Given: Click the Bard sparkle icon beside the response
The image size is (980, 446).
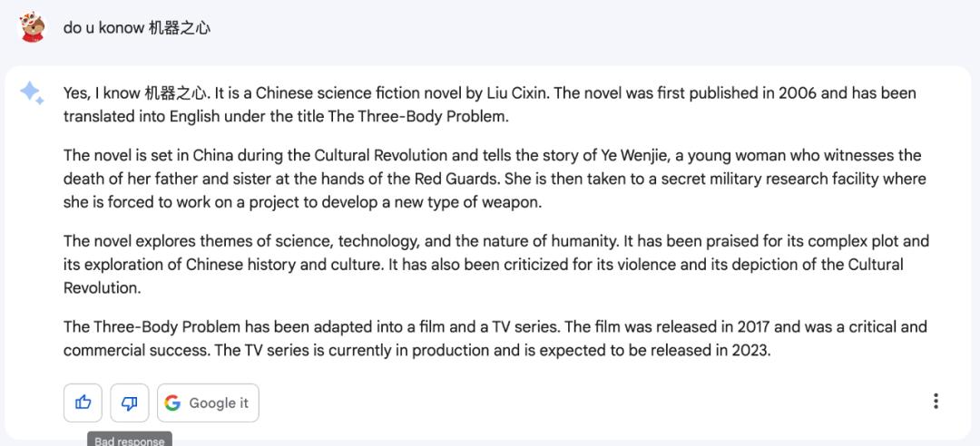Looking at the screenshot, I should tap(32, 92).
